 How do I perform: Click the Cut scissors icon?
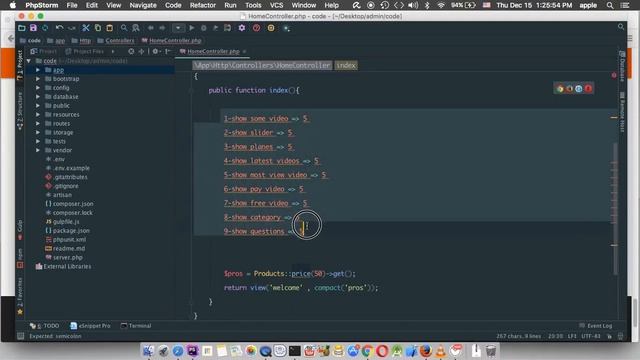pyautogui.click(x=86, y=28)
